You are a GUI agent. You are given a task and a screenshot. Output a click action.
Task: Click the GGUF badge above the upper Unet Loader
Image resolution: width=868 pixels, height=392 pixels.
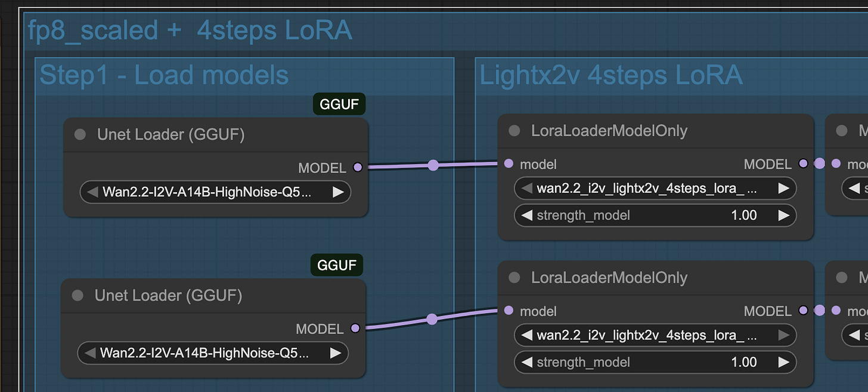point(339,104)
